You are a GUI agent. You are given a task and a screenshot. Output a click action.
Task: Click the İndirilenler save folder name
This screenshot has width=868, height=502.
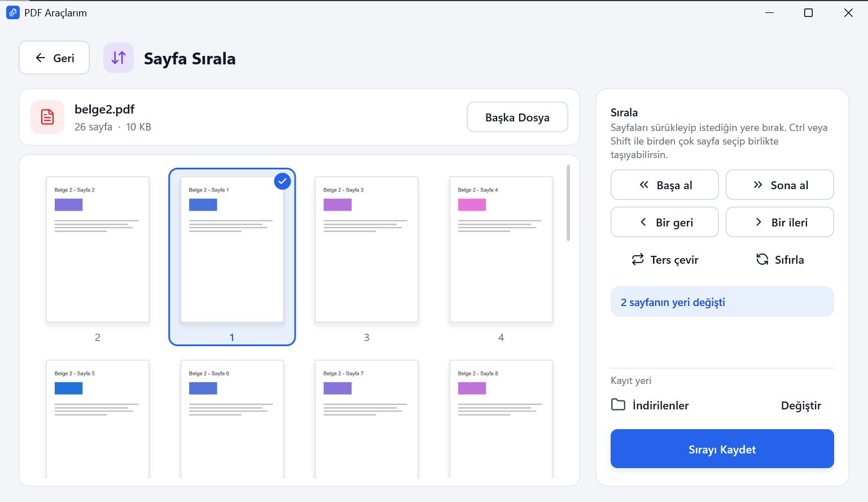click(660, 405)
